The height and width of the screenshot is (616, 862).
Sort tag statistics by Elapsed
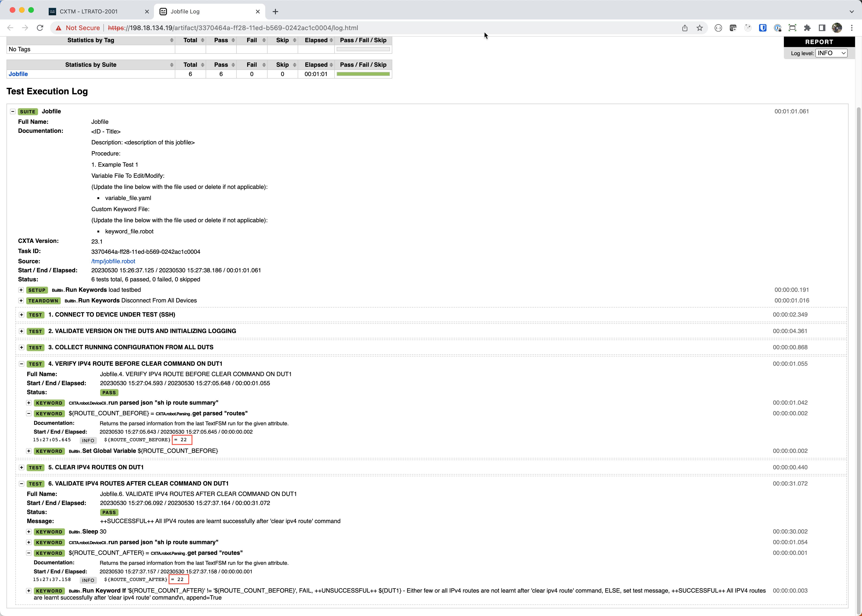(316, 40)
